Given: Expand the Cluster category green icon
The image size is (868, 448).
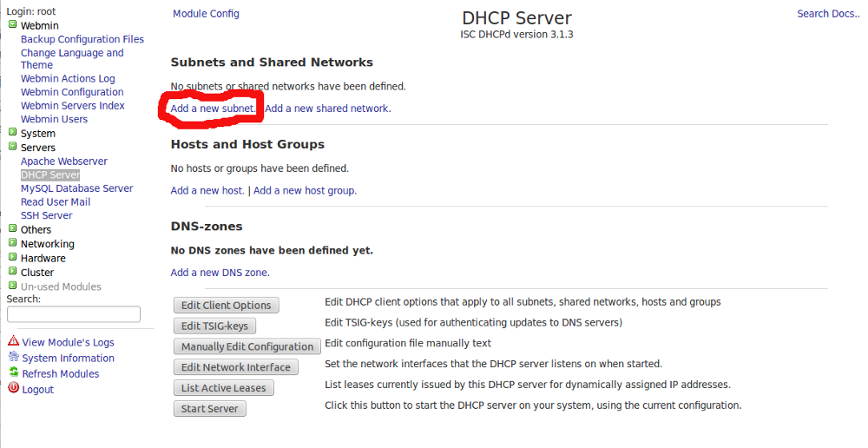Looking at the screenshot, I should [x=12, y=271].
